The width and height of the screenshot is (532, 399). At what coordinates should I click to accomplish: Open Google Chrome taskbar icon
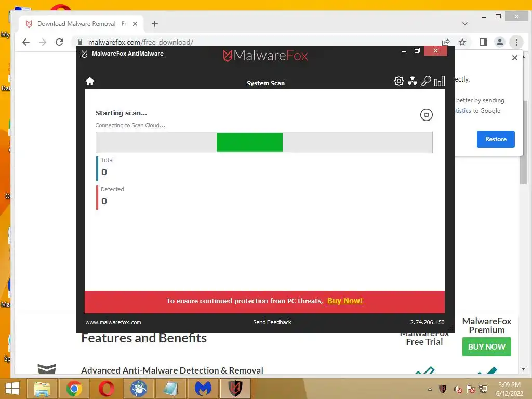pyautogui.click(x=74, y=389)
